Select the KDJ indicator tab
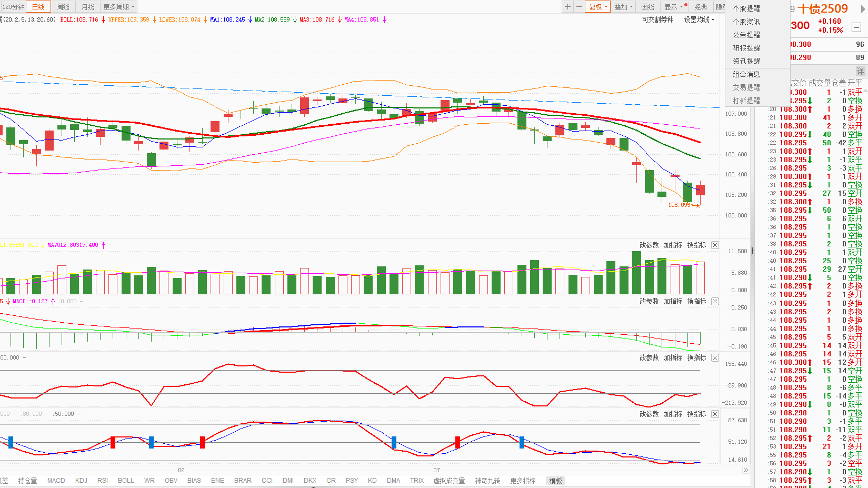 tap(81, 481)
